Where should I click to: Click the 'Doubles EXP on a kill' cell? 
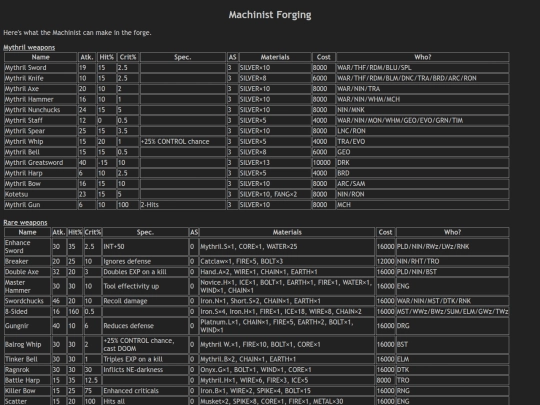pos(145,272)
